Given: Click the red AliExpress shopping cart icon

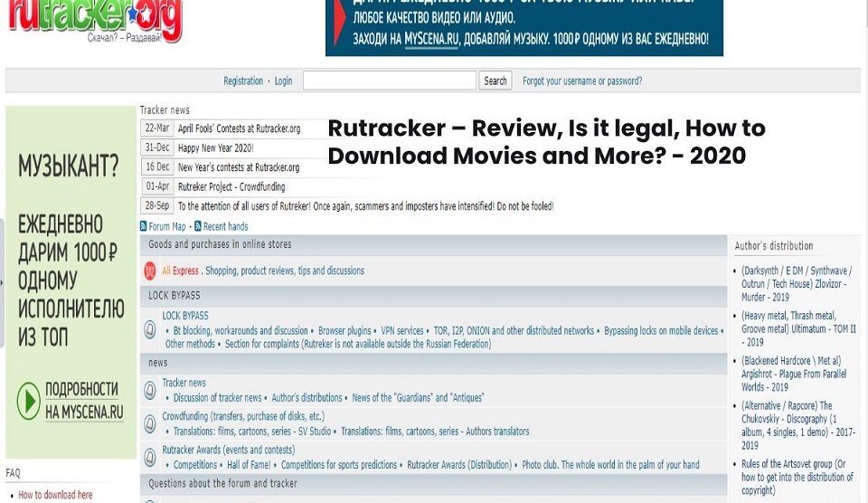Looking at the screenshot, I should [x=150, y=270].
